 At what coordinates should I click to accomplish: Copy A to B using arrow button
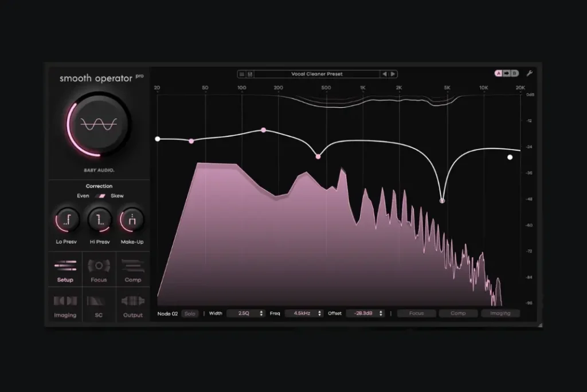point(506,73)
